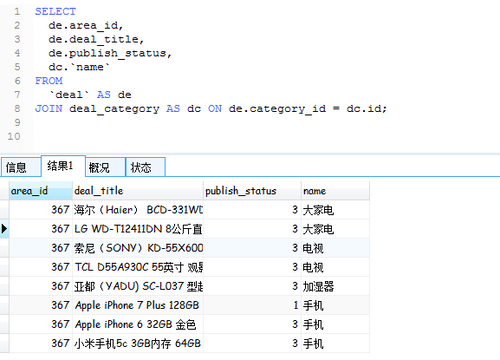Image resolution: width=500 pixels, height=360 pixels.
Task: Click 大家电 in the Haier row
Action: pos(335,210)
